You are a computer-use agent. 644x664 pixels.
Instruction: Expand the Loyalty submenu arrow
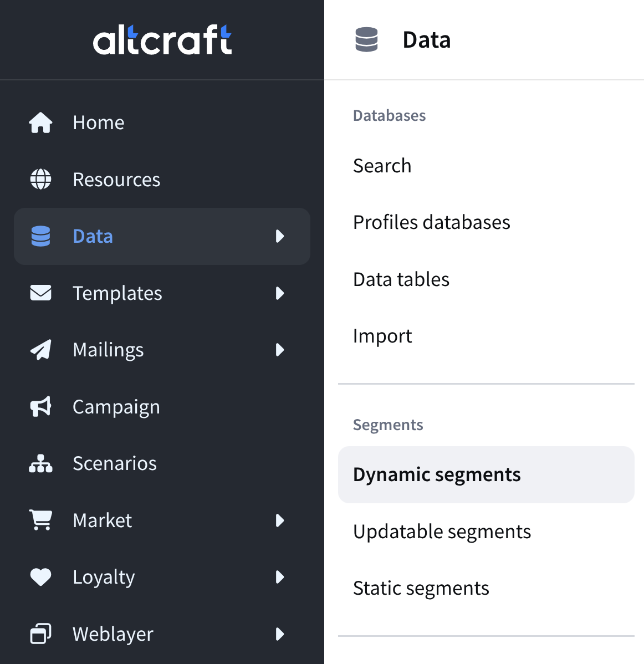pos(280,577)
